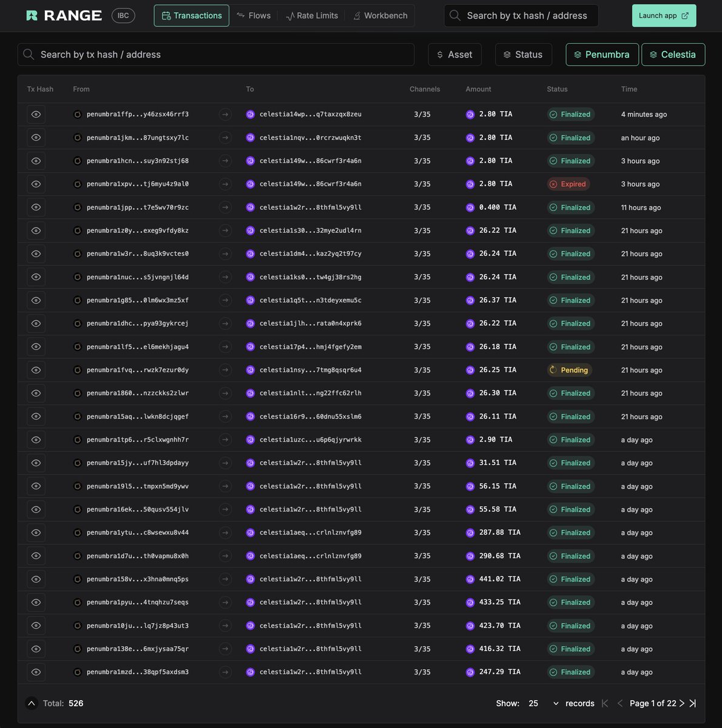Toggle the Penumbra chain filter
The height and width of the screenshot is (728, 722).
(602, 55)
